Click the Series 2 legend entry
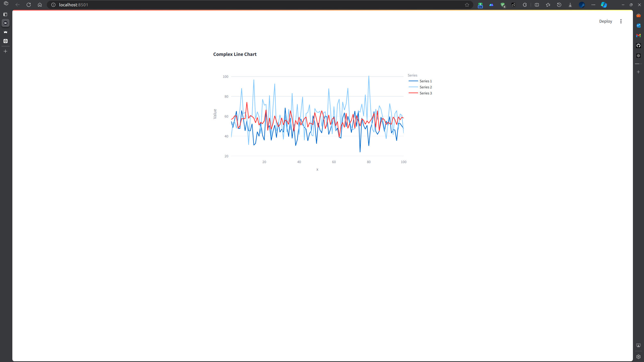 (x=425, y=87)
